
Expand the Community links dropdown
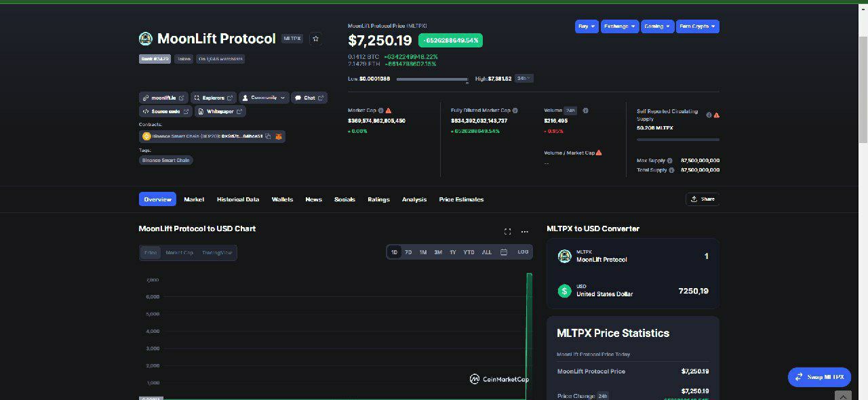point(264,98)
